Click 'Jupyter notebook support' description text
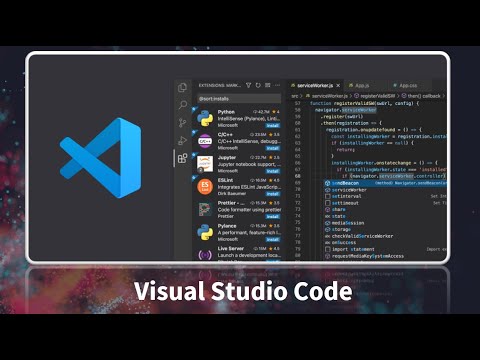Image resolution: width=480 pixels, height=360 pixels. tap(249, 164)
